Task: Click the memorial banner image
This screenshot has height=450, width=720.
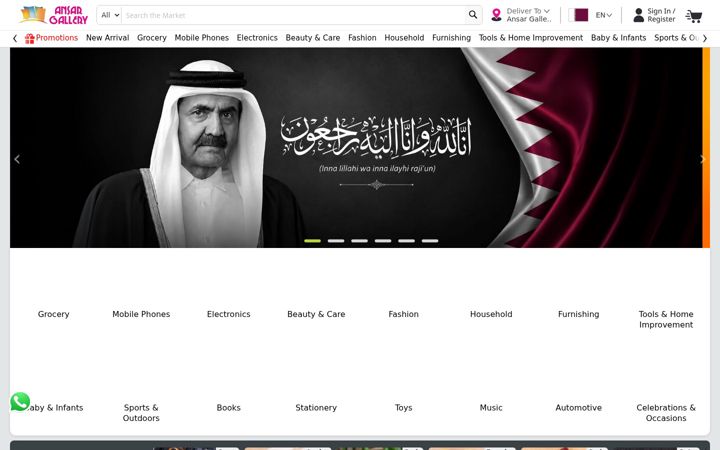Action: 356,148
